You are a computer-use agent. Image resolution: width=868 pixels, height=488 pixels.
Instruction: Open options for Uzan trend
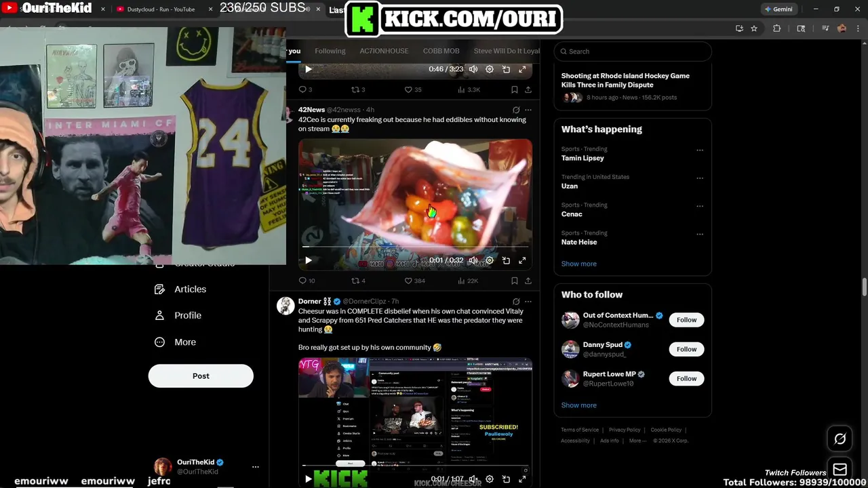[x=700, y=178]
